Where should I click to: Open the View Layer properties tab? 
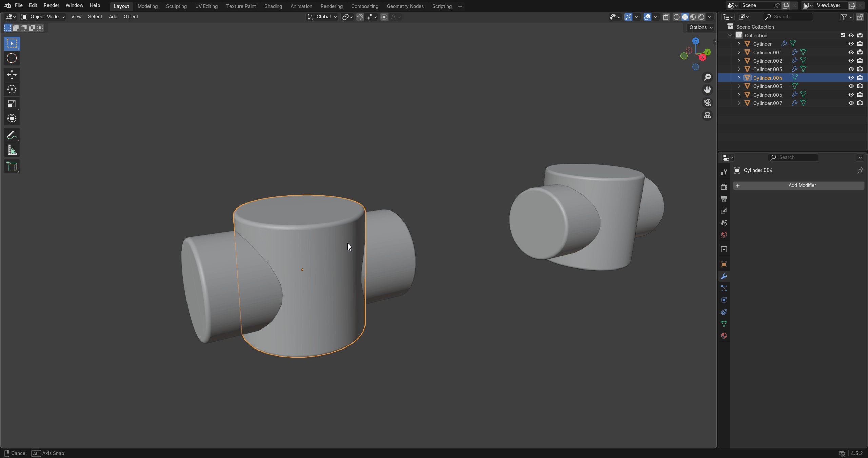coord(724,211)
